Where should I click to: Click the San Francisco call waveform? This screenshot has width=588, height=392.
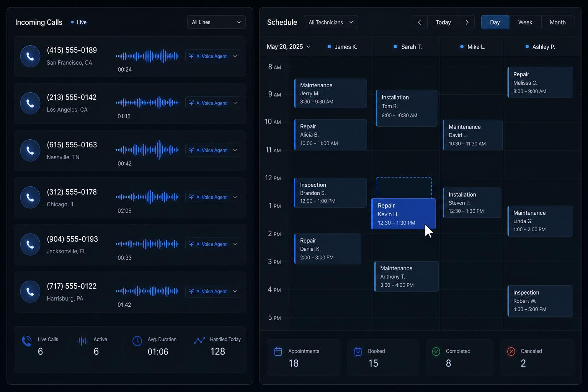[147, 56]
